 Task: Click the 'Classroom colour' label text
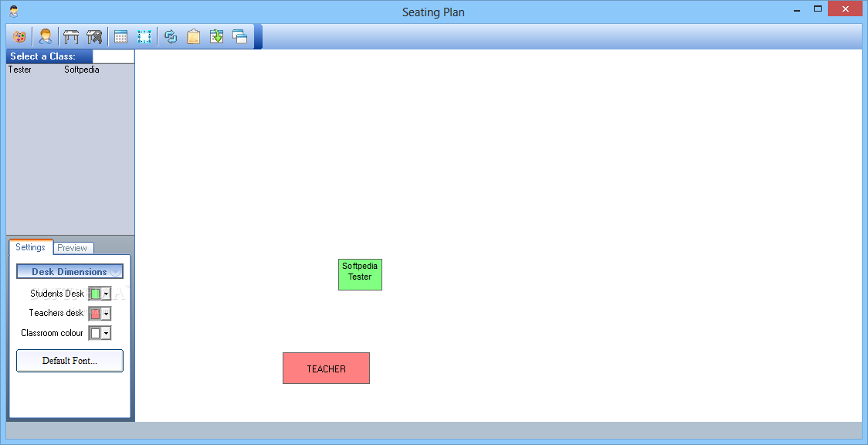(52, 333)
